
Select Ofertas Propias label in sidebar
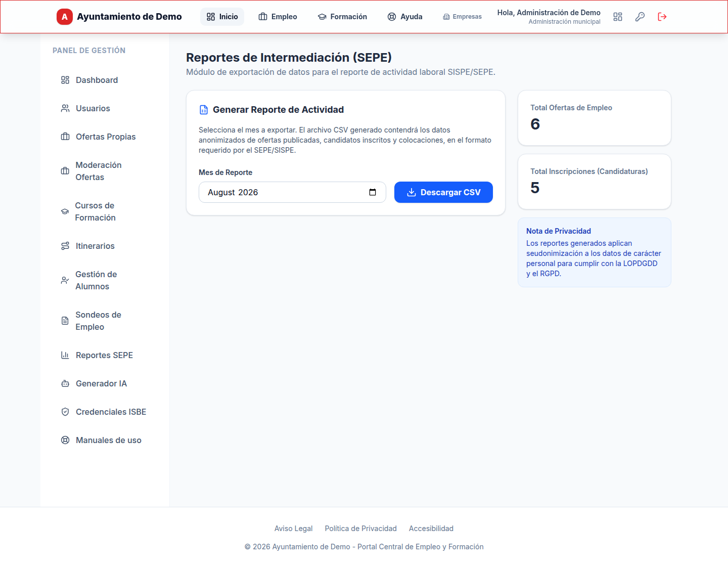point(106,137)
